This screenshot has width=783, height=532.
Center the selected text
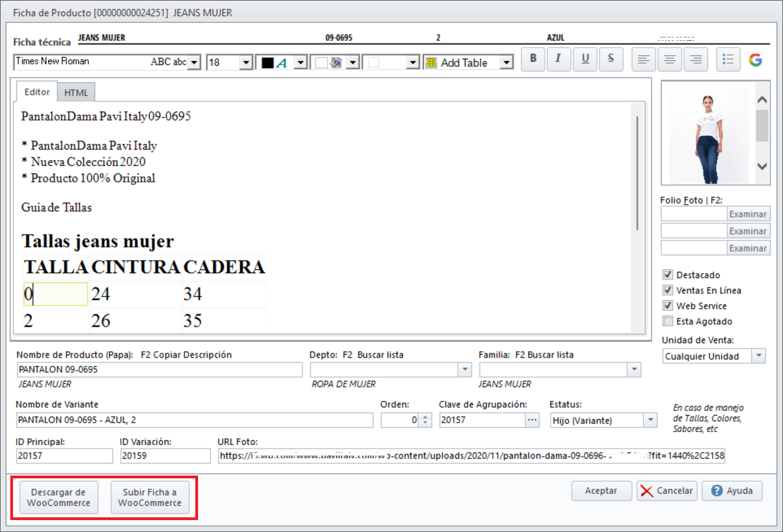(x=669, y=60)
